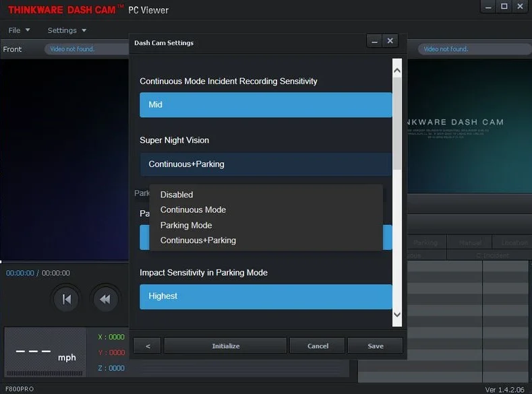This screenshot has height=394, width=532.
Task: Pick Parking Mode from the dropdown list
Action: pos(186,225)
